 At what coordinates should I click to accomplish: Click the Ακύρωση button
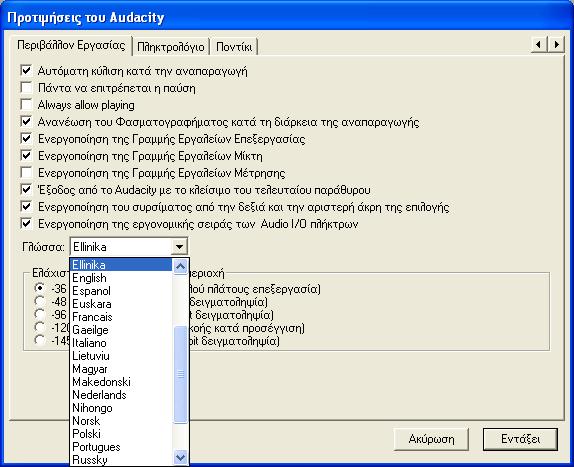431,439
